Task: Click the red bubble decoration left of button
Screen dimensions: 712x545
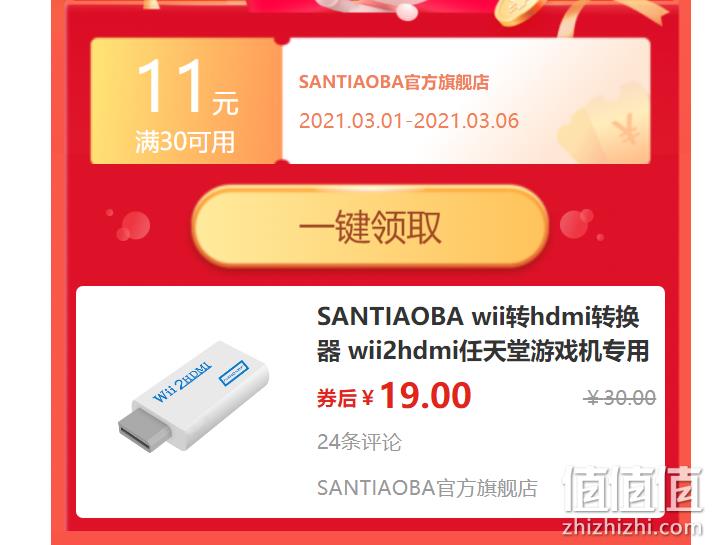Action: click(x=130, y=225)
